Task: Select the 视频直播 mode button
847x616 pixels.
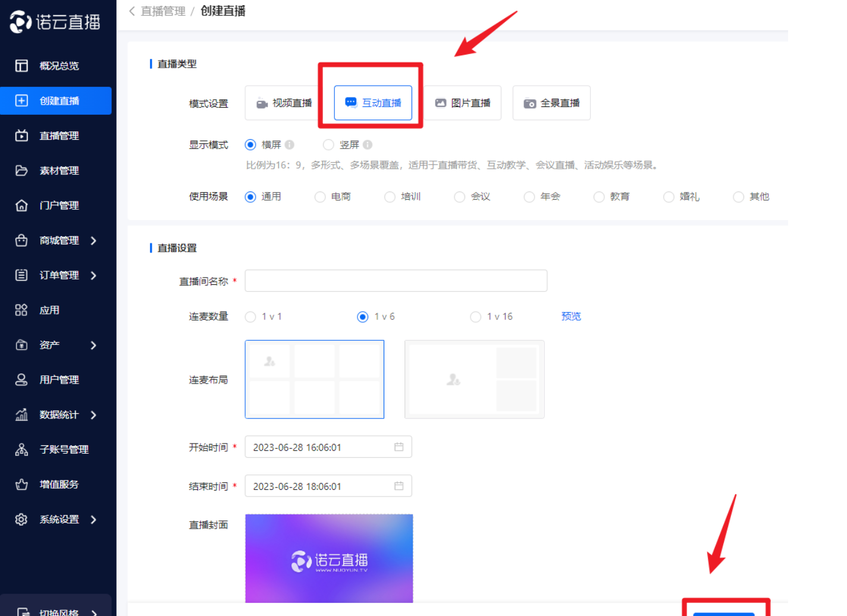Action: click(x=283, y=103)
